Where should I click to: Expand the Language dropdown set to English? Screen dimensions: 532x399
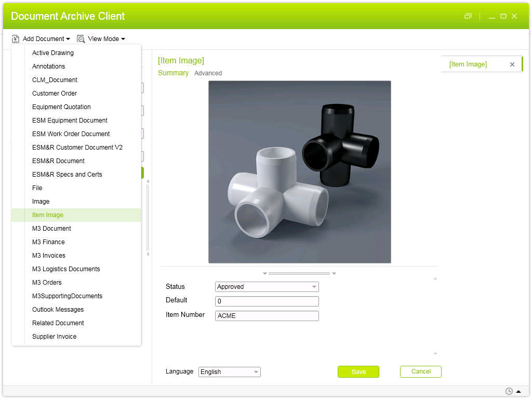click(229, 372)
